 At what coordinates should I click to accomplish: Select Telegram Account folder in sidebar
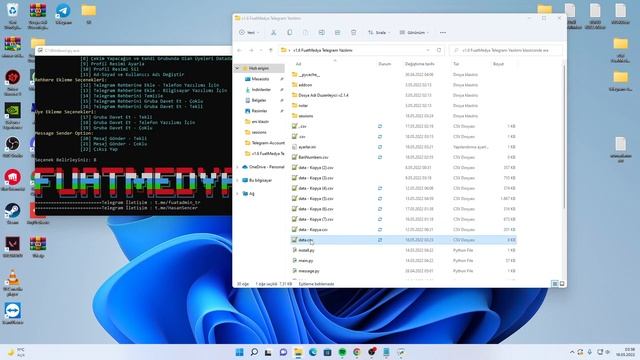[x=264, y=143]
